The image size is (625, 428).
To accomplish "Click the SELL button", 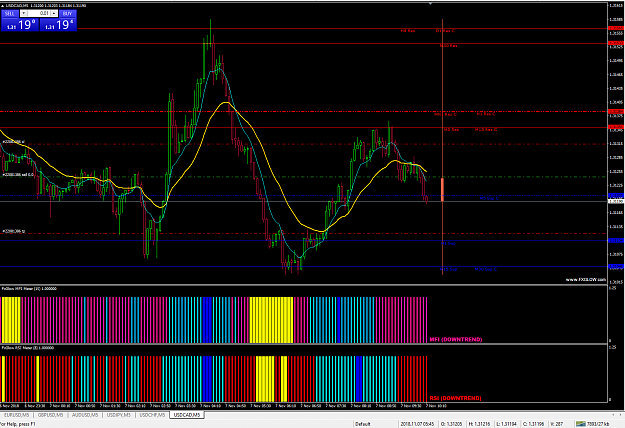I will tap(10, 14).
